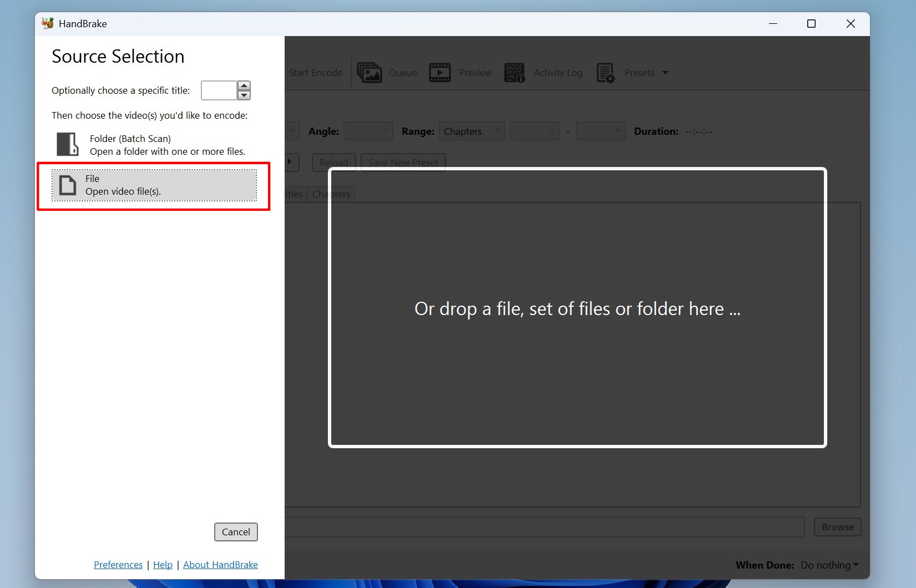Click the Browse button
This screenshot has width=916, height=588.
[837, 527]
